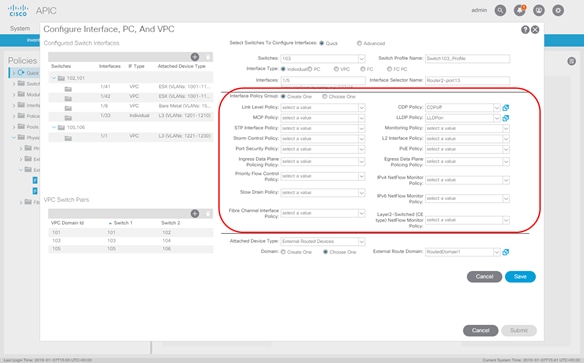The height and width of the screenshot is (363, 584).
Task: Click folder icon in the 1/1 interface row
Action: coord(68,138)
